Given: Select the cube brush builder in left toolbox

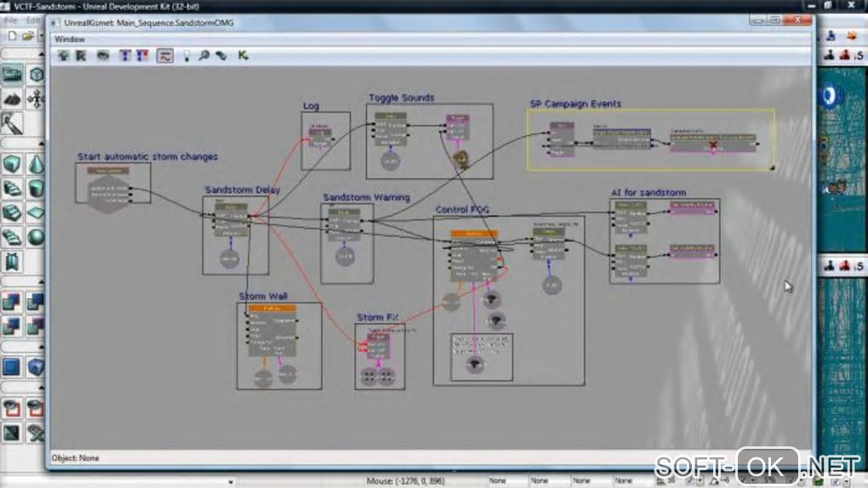Looking at the screenshot, I should click(x=12, y=164).
